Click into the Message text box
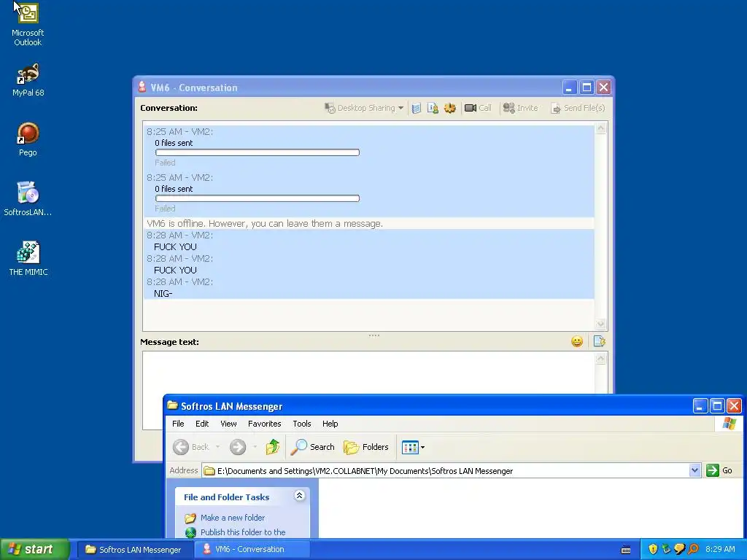This screenshot has width=747, height=560. click(x=368, y=373)
